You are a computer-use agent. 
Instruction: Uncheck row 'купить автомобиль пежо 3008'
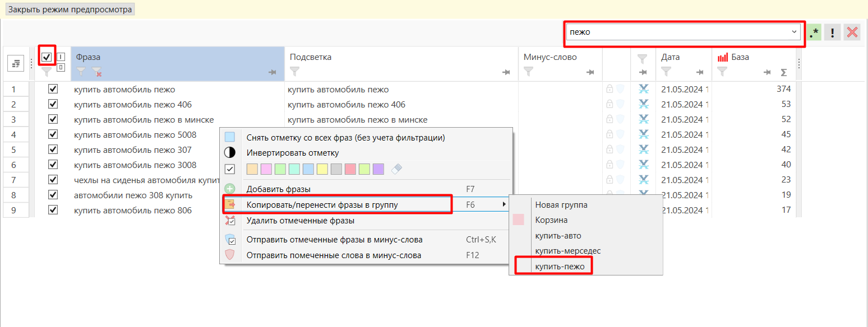(x=53, y=165)
